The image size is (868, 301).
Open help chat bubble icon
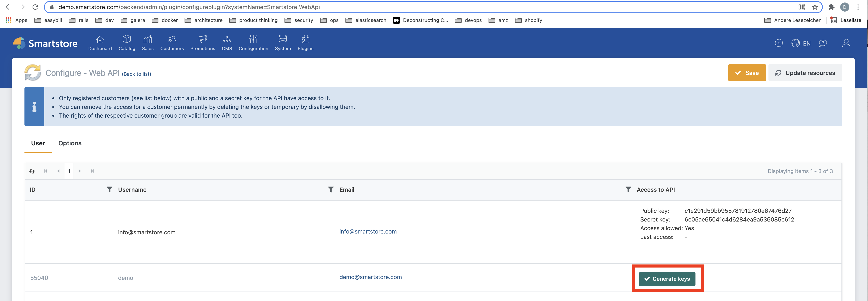coord(823,43)
